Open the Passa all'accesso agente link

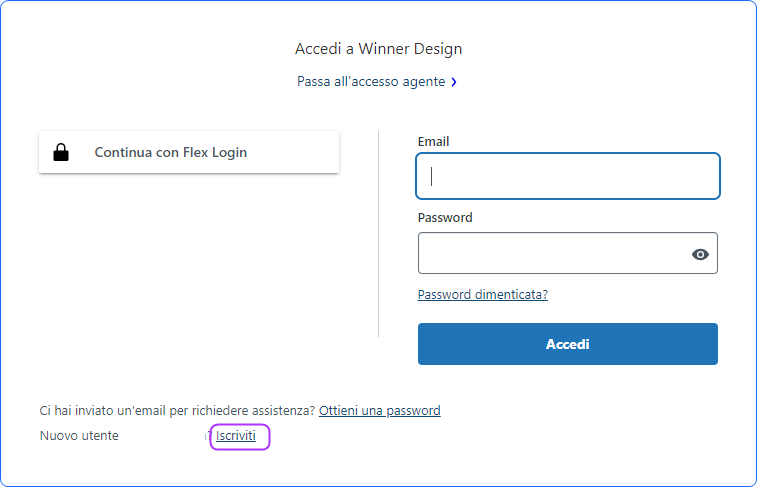tap(371, 82)
